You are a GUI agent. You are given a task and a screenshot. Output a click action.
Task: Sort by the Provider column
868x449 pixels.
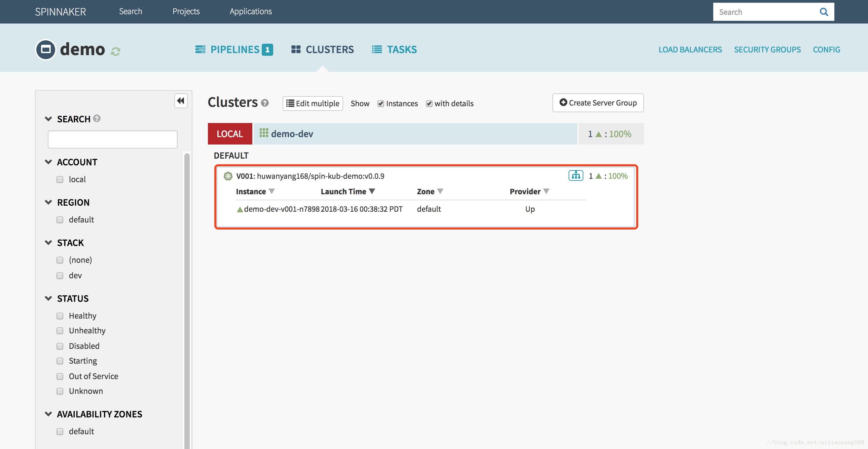point(529,192)
